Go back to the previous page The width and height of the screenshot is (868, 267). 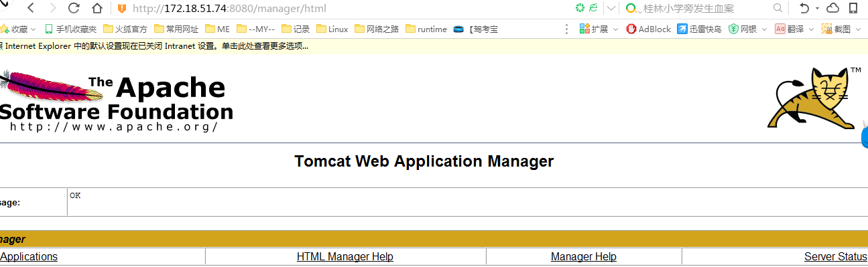tap(31, 9)
